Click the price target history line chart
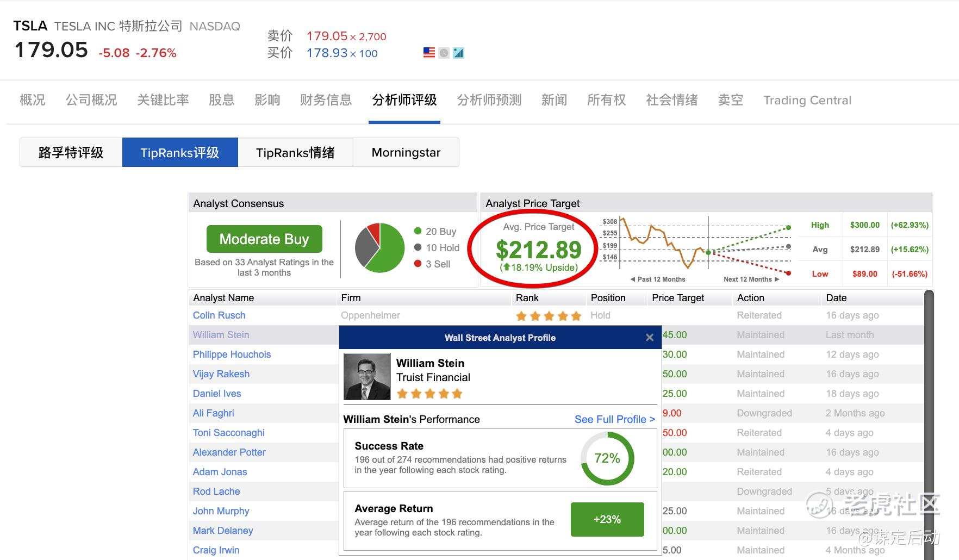This screenshot has height=560, width=959. pyautogui.click(x=697, y=245)
